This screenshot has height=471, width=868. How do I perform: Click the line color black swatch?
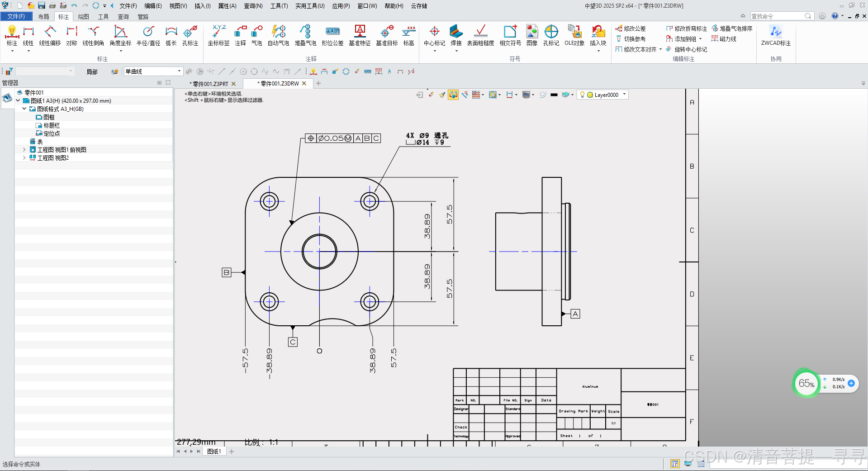554,95
